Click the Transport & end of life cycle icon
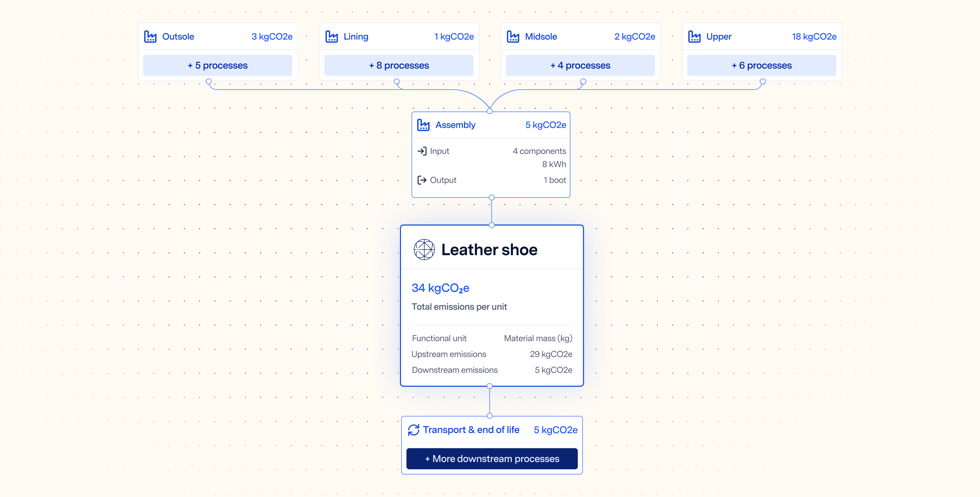The image size is (980, 497). [413, 430]
